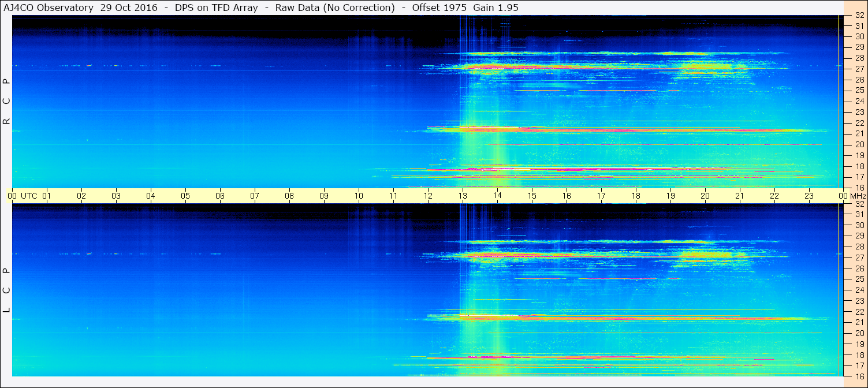The width and height of the screenshot is (868, 388).
Task: Click the 21 MHz label of the LCP panel
Action: tap(859, 322)
